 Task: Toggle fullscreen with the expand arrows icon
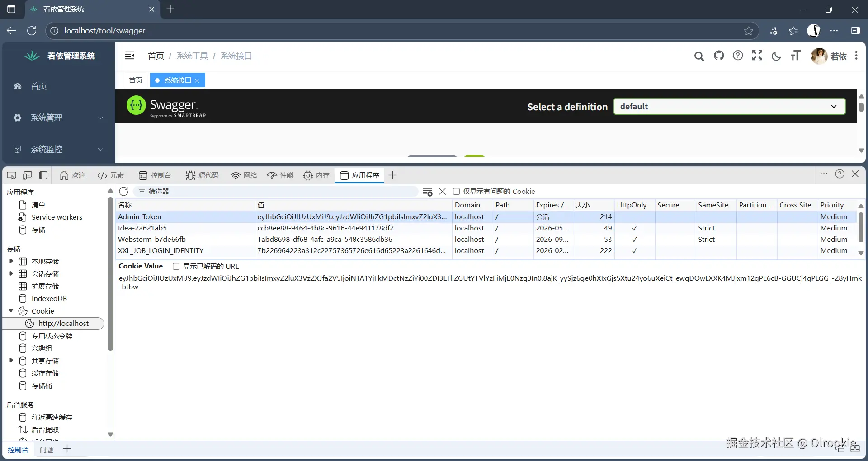(x=757, y=56)
